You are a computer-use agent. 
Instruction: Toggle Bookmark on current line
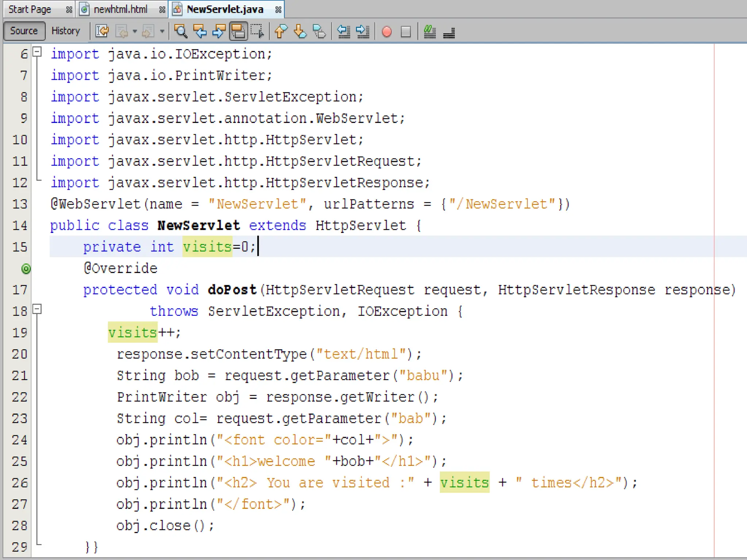tap(320, 31)
